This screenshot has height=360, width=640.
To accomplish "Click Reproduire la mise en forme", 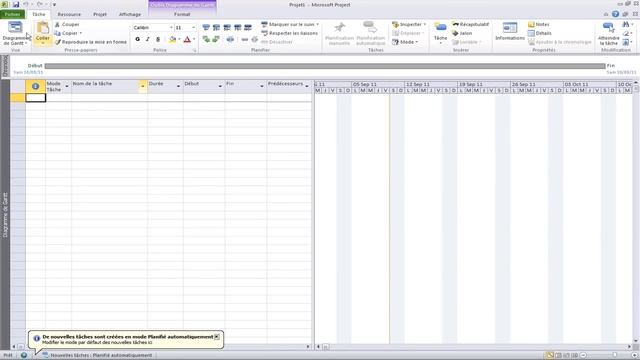I will tap(91, 42).
